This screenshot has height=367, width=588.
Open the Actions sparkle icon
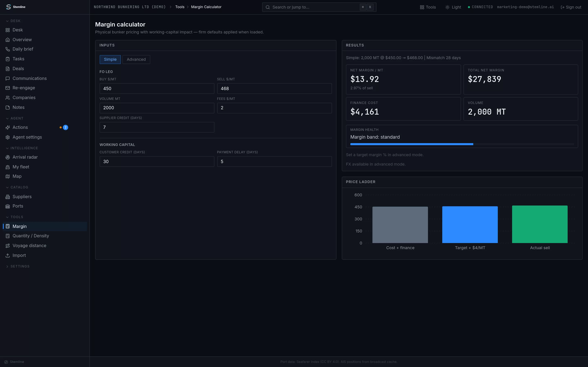8,127
